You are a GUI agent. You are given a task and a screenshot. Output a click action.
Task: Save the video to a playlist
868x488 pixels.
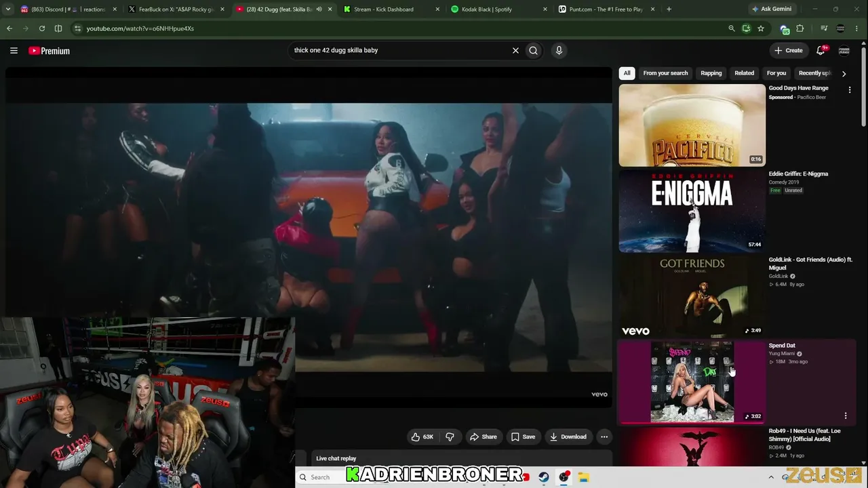point(523,436)
